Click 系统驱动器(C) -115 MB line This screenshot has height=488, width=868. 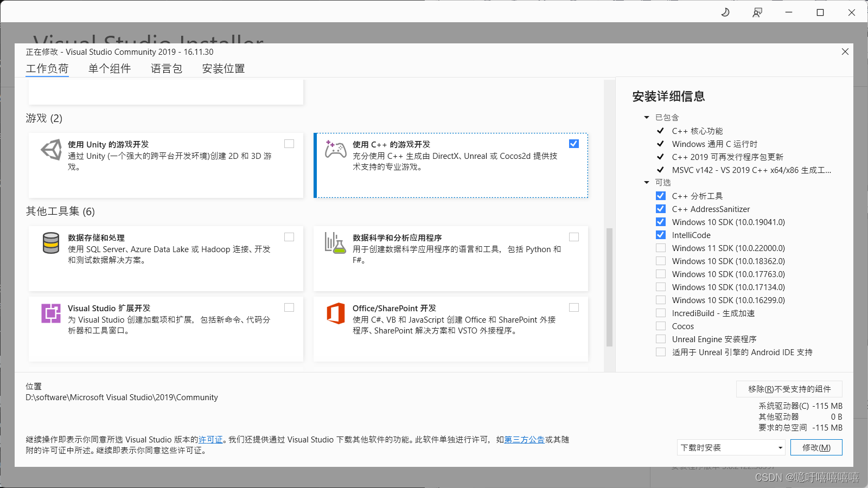[800, 406]
